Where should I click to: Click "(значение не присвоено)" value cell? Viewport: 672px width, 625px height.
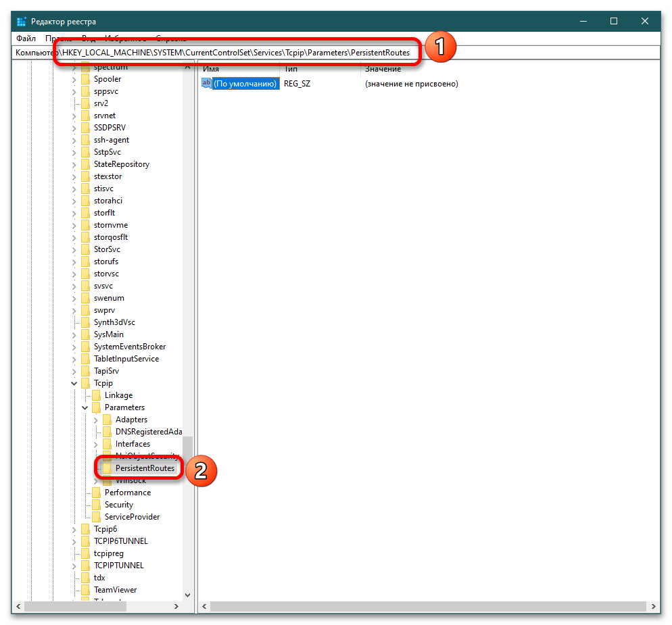pyautogui.click(x=412, y=84)
